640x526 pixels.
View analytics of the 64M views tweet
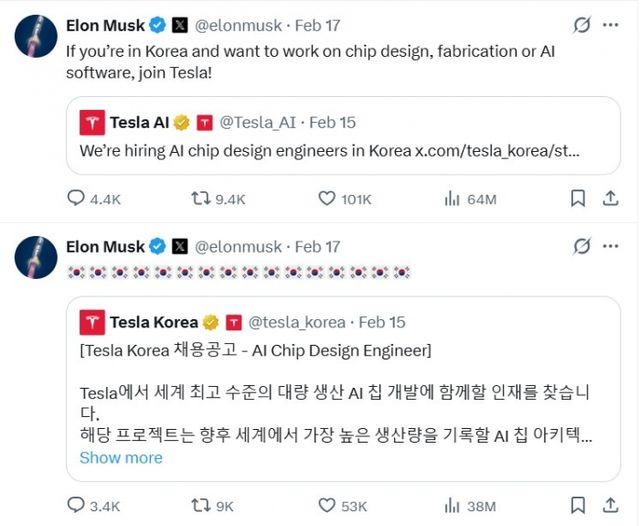[451, 199]
